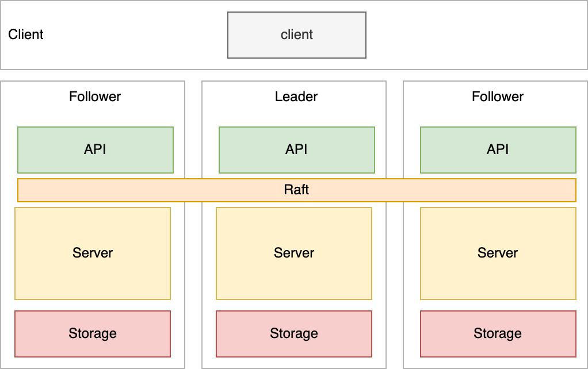Select the gray client box
The width and height of the screenshot is (588, 369).
click(296, 35)
